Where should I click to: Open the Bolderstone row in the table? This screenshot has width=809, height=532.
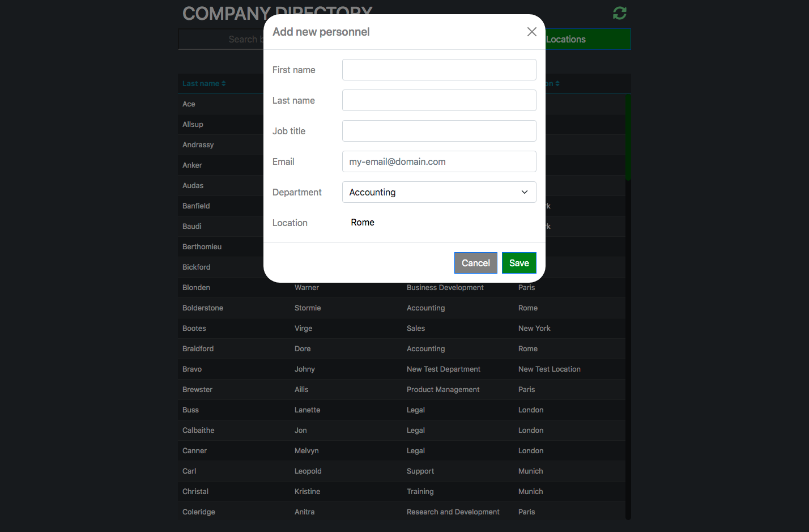[203, 308]
